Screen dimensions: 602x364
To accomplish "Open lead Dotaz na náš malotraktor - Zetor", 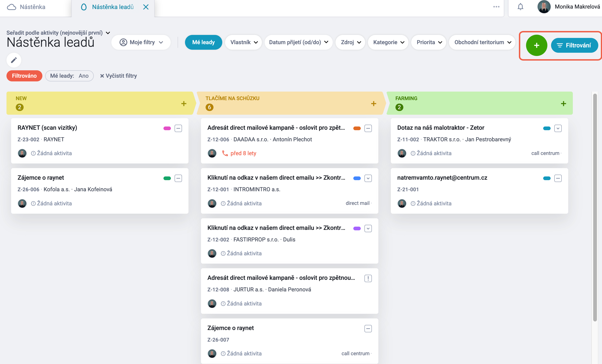I will tap(441, 128).
